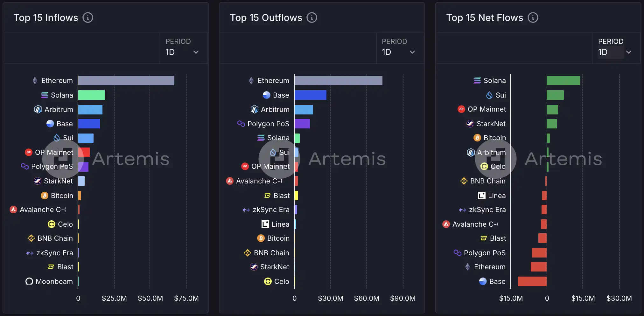Click the Polygon PoS icon in Outflows chart
Image resolution: width=644 pixels, height=316 pixels.
click(241, 124)
